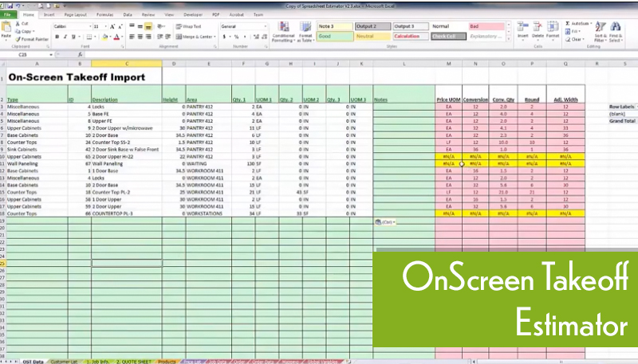Open the General number format dropdown
Image resolution: width=638 pixels, height=364 pixels.
click(266, 26)
